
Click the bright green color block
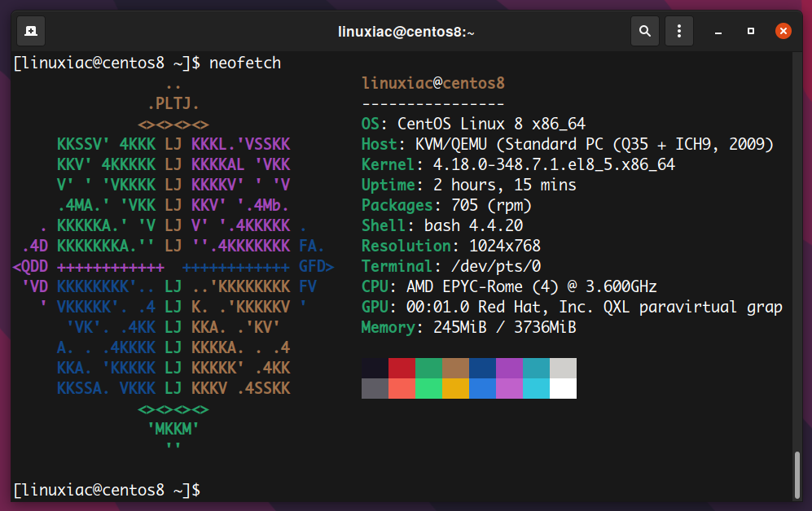(x=428, y=388)
